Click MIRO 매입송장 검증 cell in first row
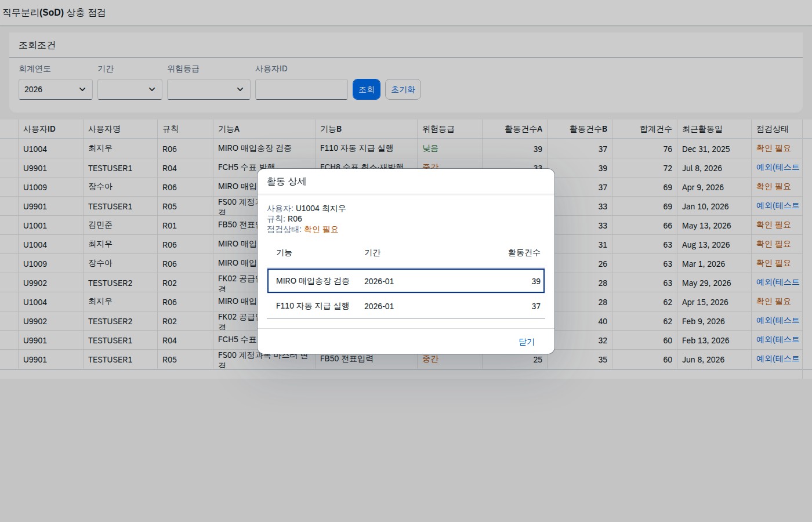The image size is (812, 522). [255, 148]
